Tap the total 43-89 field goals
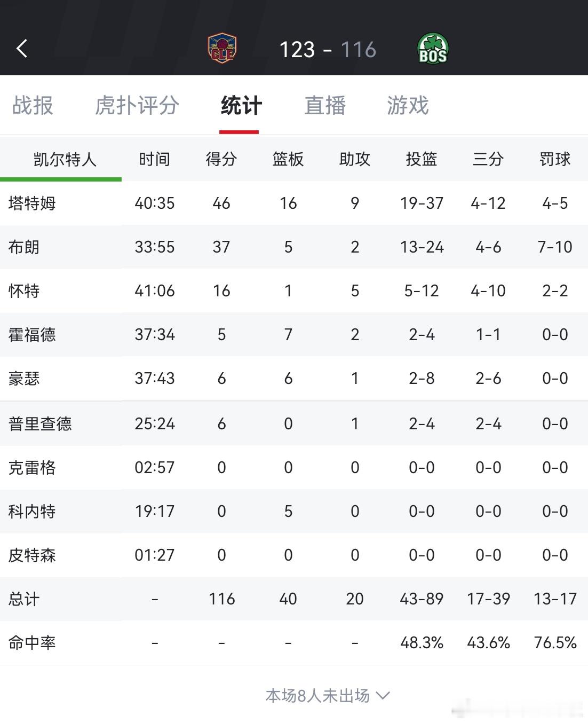588x723 pixels. click(422, 599)
